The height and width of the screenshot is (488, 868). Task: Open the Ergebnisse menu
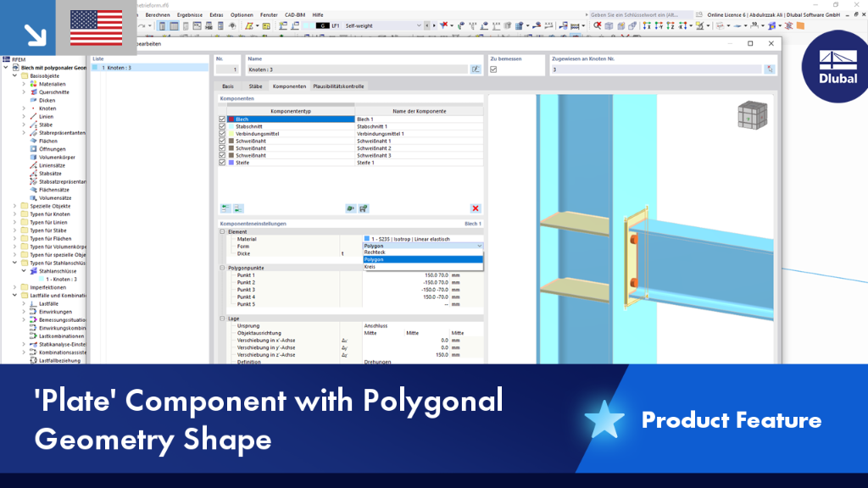click(x=189, y=15)
